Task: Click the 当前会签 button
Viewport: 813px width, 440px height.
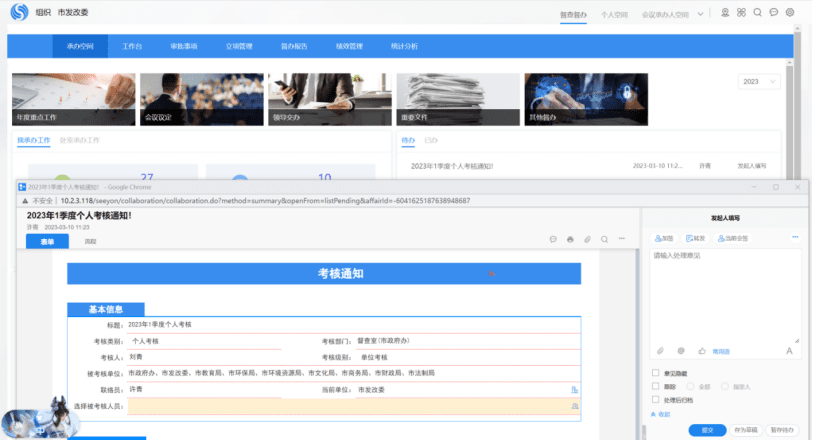Action: 733,238
